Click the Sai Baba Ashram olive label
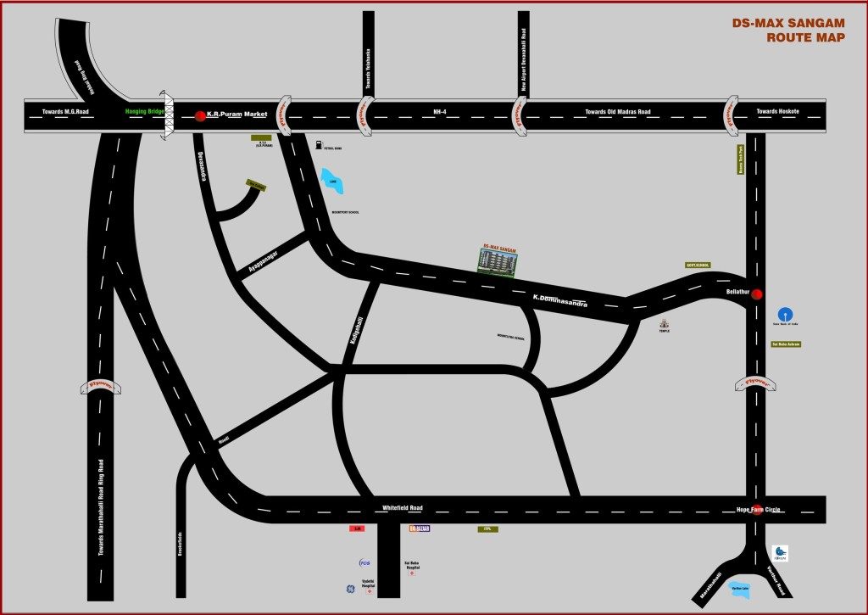Viewport: 868px width, 615px height. click(x=786, y=344)
